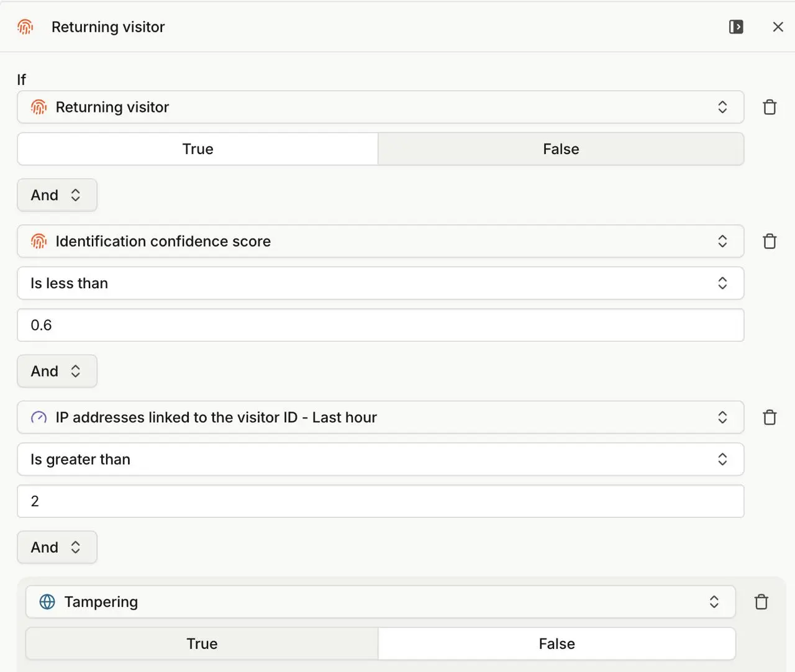Click the globe icon beside Tampering
Viewport: 795px width, 672px height.
coord(47,602)
